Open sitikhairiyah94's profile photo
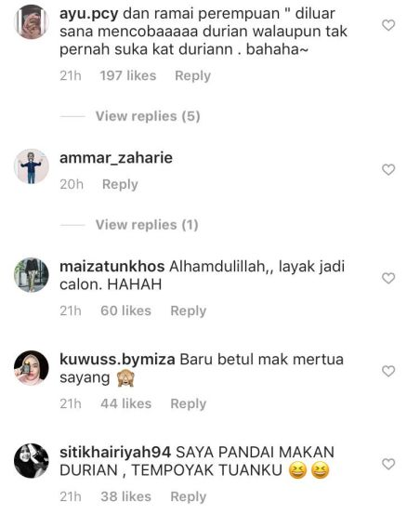Screen dimensions: 420x514 (x=32, y=461)
